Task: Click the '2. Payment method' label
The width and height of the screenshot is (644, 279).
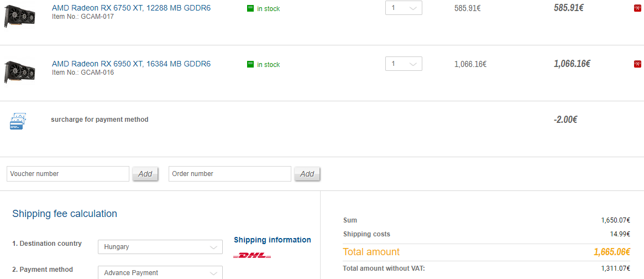Action: pyautogui.click(x=43, y=270)
